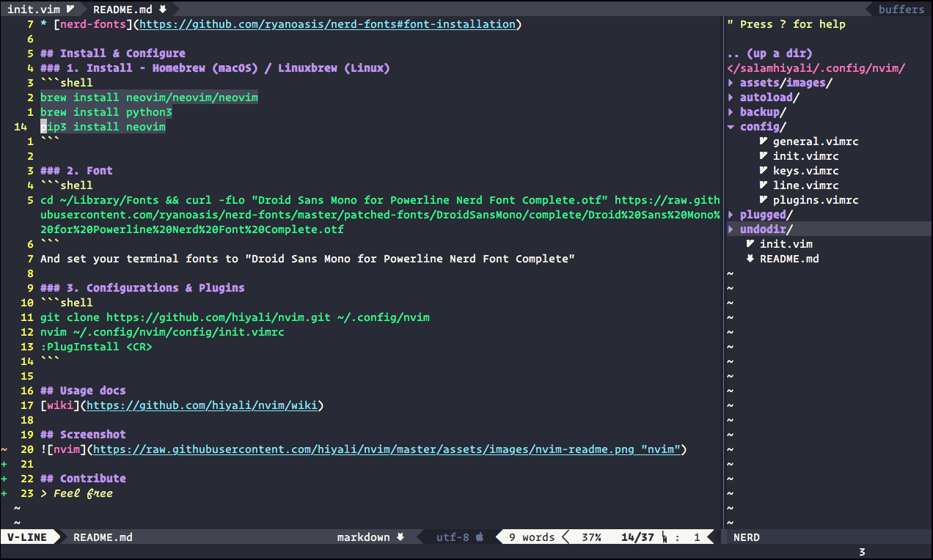The width and height of the screenshot is (933, 560).
Task: Open the nerd-fonts GitHub installation link
Action: [x=327, y=24]
